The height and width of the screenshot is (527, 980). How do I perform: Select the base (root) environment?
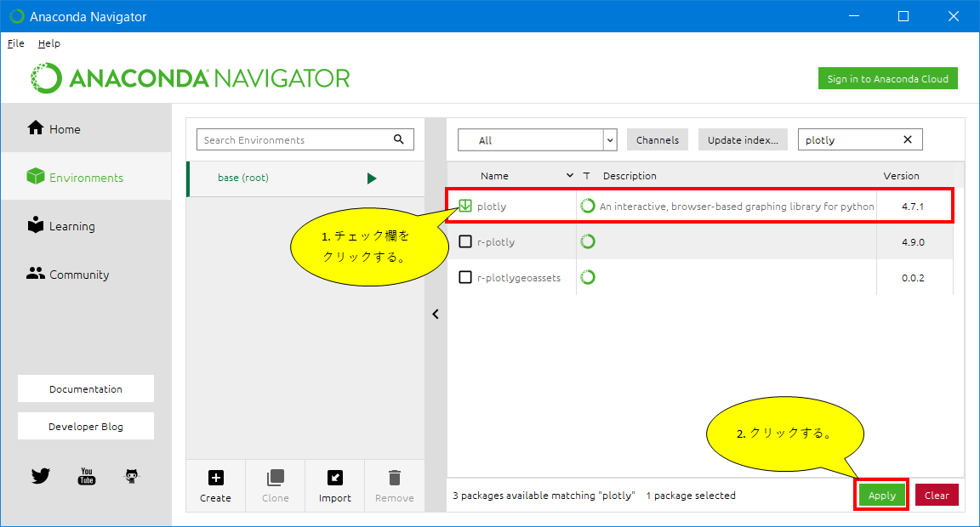(x=306, y=178)
